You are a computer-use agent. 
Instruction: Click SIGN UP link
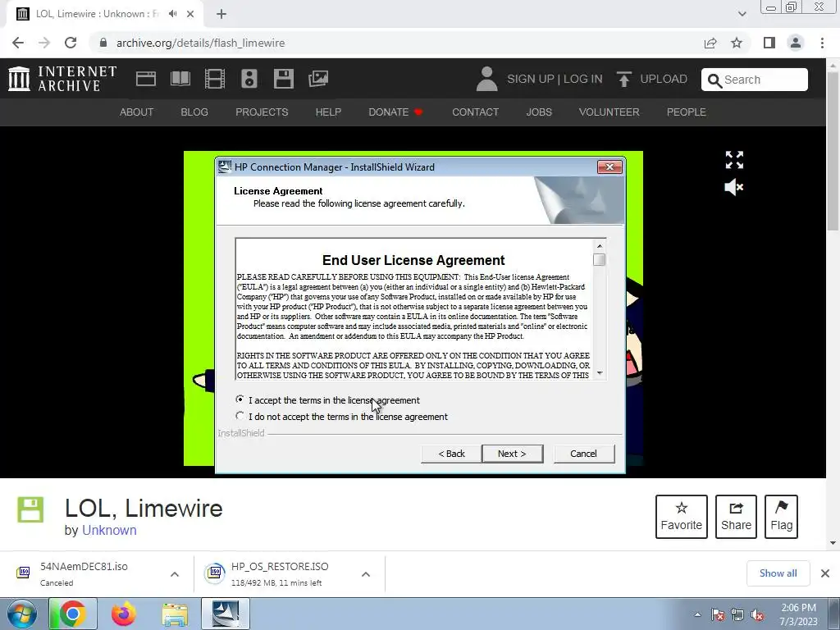531,79
